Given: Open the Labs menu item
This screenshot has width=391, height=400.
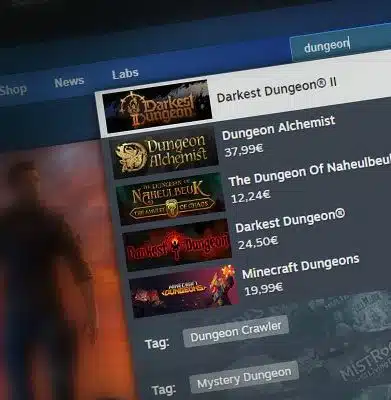Looking at the screenshot, I should pos(125,74).
